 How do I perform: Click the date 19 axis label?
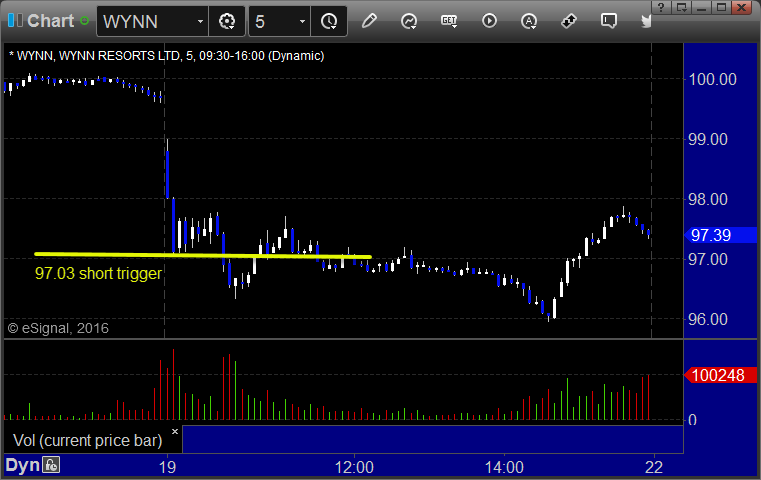click(167, 467)
